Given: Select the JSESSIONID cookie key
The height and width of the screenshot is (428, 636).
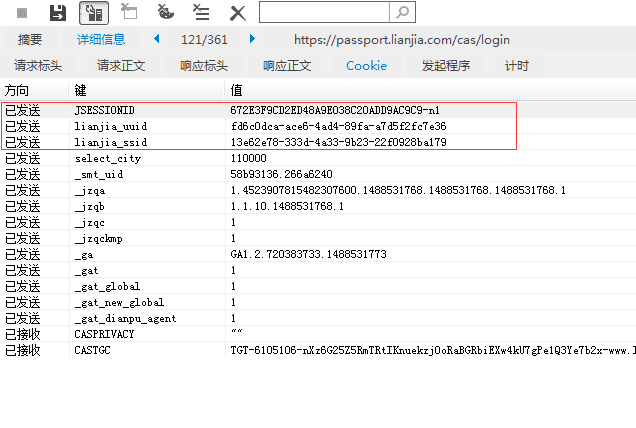Looking at the screenshot, I should (105, 110).
